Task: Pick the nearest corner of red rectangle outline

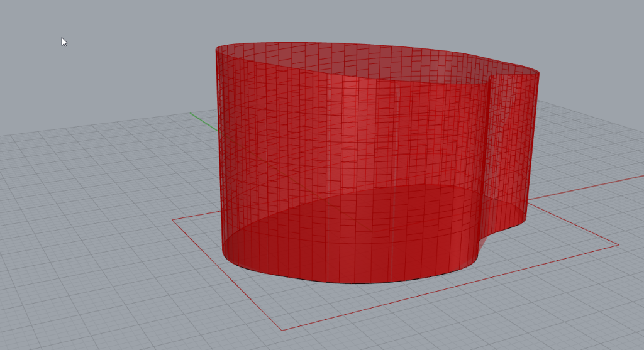Action: (280, 329)
